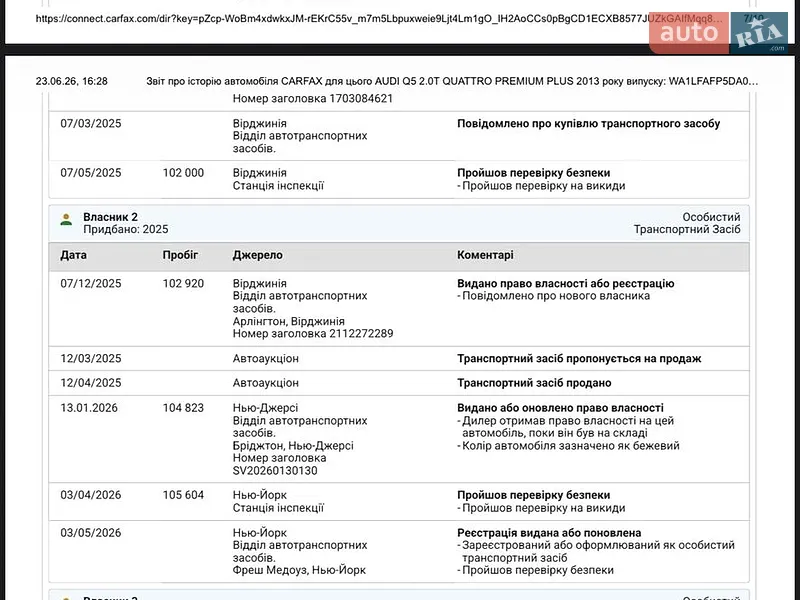Click date cell '13.01.2026'

point(89,408)
